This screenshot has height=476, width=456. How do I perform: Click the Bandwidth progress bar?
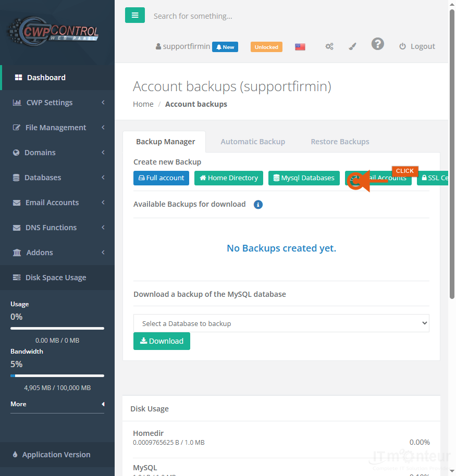click(57, 375)
